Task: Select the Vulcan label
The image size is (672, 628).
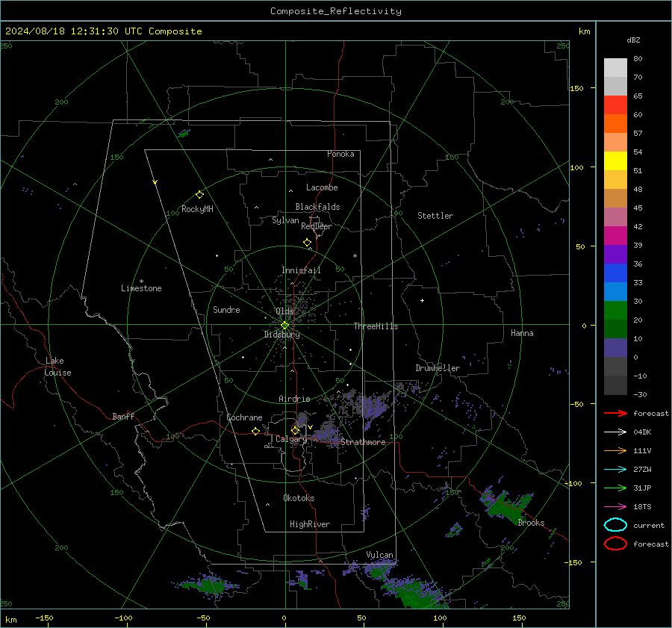Action: (379, 555)
